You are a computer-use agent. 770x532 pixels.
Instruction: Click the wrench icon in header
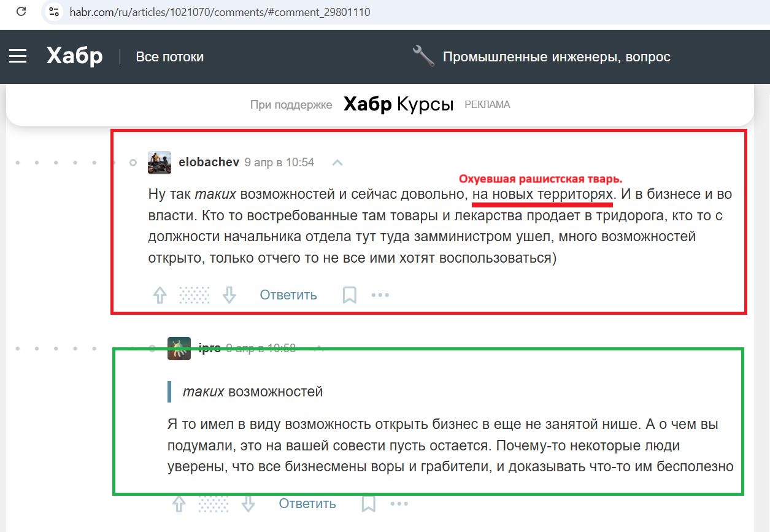[x=423, y=56]
